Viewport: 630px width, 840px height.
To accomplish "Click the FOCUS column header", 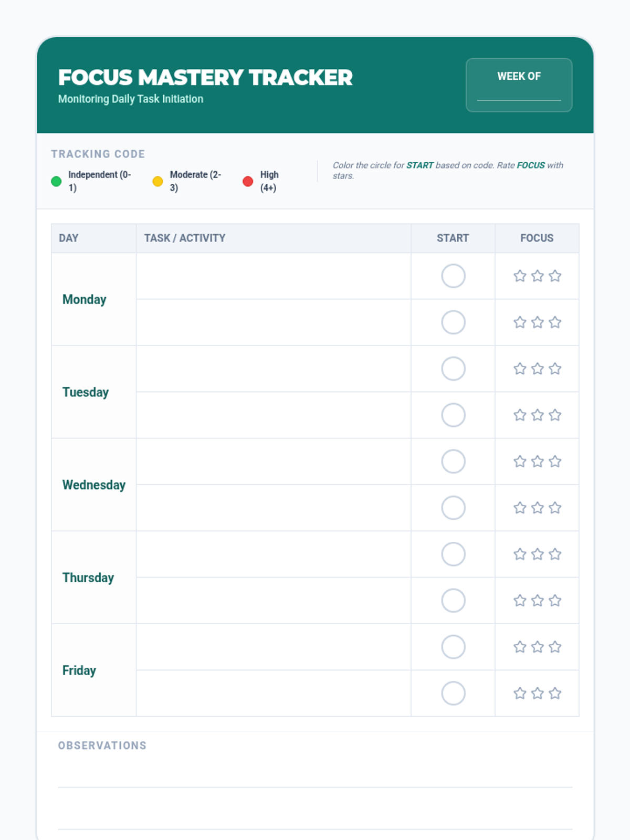I will 537,238.
